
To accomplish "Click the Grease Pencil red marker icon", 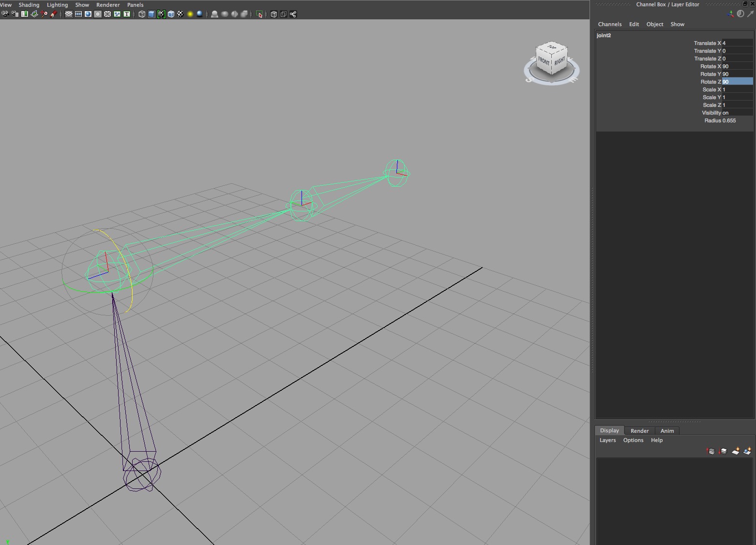I will (54, 14).
